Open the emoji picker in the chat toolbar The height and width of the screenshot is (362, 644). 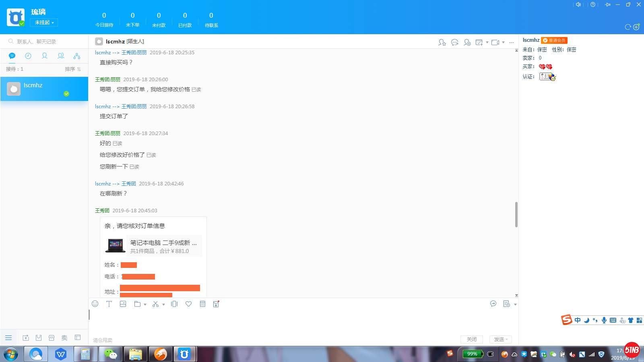point(95,304)
